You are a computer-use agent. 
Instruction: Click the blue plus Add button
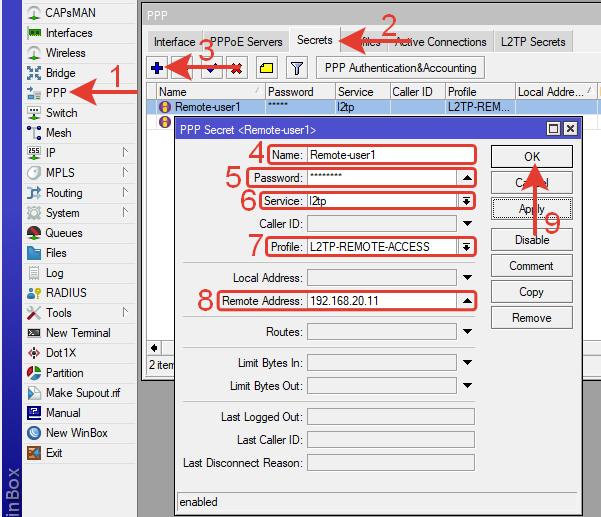tap(158, 68)
